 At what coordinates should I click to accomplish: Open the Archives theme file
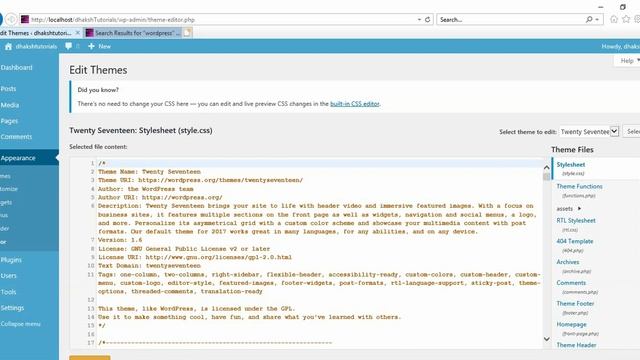click(x=568, y=262)
